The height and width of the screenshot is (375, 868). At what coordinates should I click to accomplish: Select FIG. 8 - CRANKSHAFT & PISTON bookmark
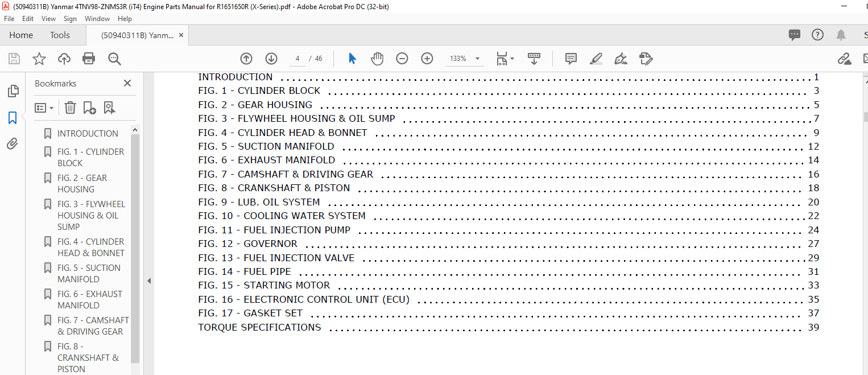88,358
